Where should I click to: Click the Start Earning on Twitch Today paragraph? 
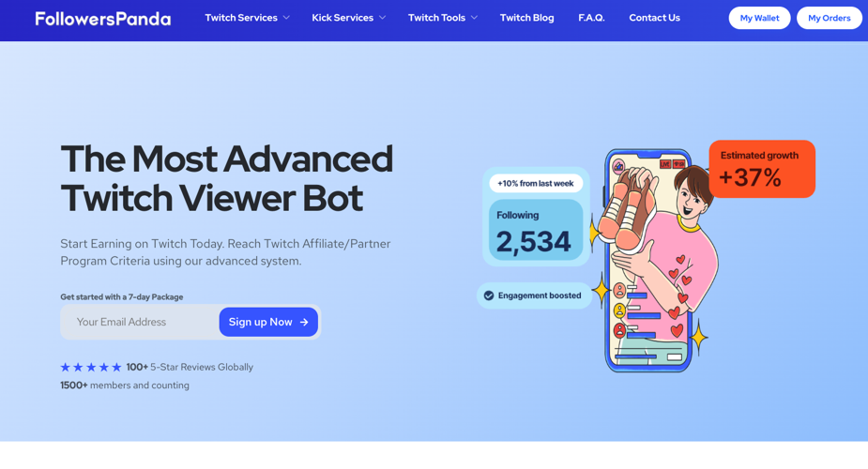click(x=225, y=252)
